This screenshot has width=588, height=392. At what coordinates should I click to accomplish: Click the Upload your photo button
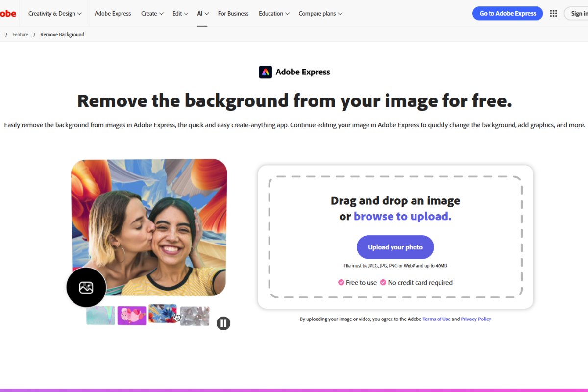pos(395,247)
